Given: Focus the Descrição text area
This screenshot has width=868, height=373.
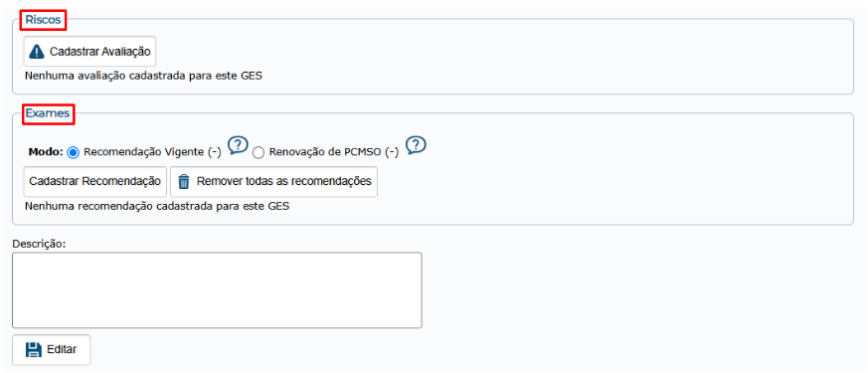Looking at the screenshot, I should pyautogui.click(x=217, y=290).
